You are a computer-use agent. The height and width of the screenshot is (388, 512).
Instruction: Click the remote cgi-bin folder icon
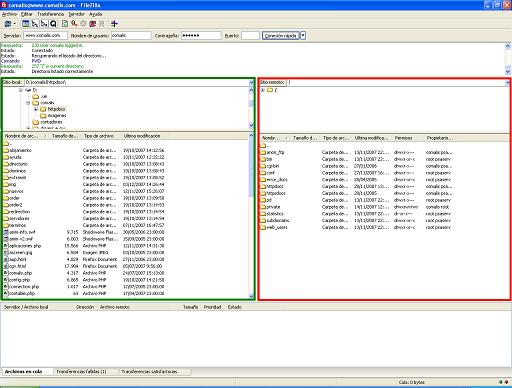pos(263,166)
